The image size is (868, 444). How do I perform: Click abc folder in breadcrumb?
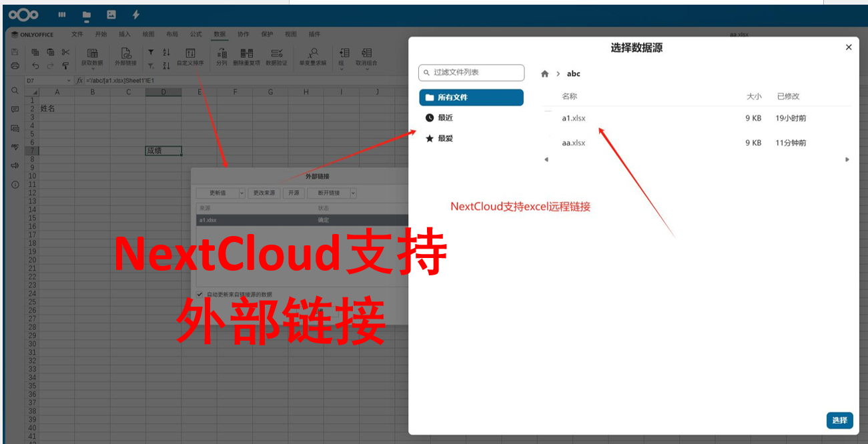(574, 74)
